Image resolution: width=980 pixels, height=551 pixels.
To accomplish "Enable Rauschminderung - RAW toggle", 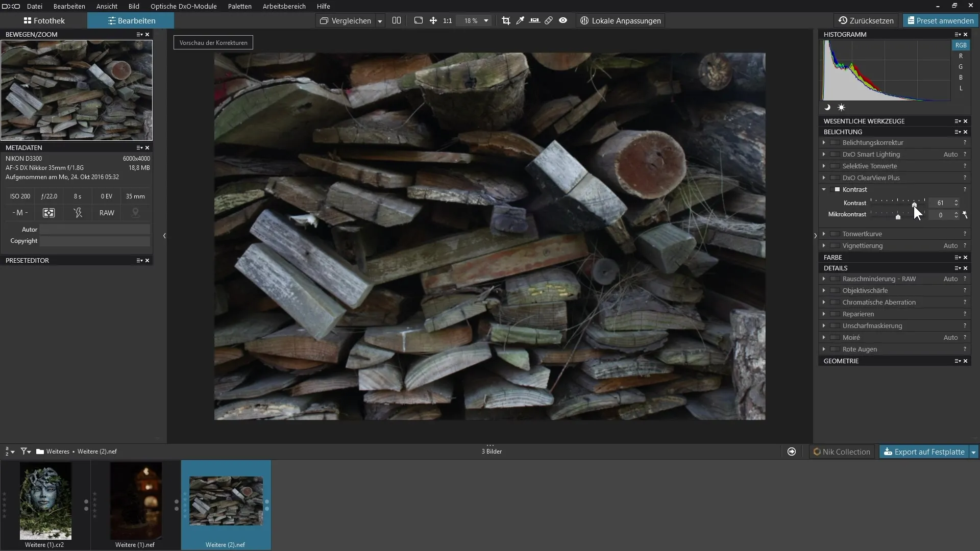I will point(835,279).
